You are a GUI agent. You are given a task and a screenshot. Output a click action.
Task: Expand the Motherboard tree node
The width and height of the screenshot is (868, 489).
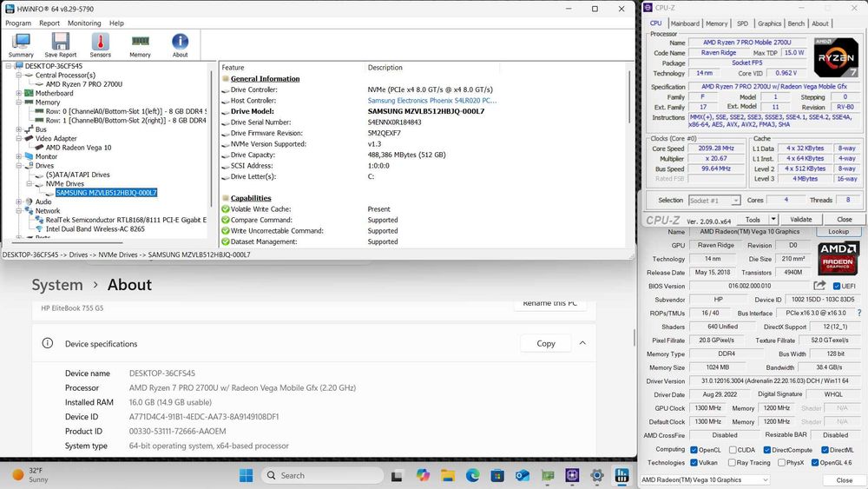19,93
